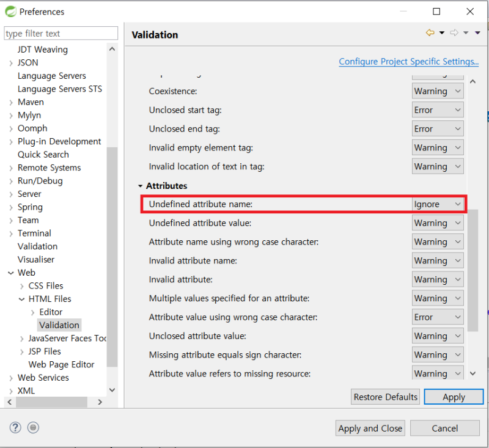The image size is (489, 448).
Task: Click the Apply button
Action: [x=454, y=397]
